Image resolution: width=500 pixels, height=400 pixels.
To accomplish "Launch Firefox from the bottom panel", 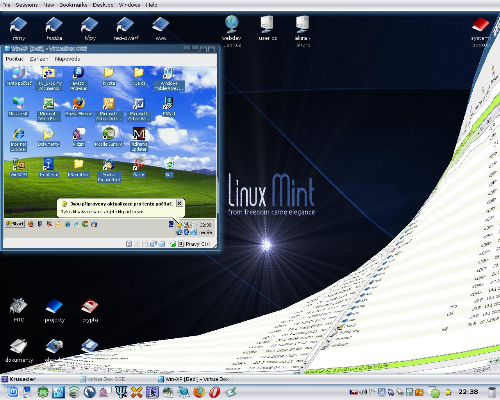I will [x=199, y=392].
